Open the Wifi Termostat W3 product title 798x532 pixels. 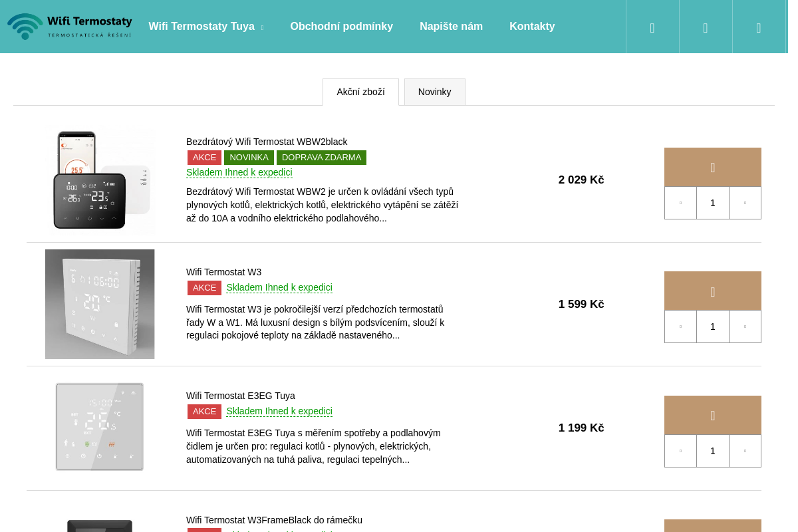[223, 272]
